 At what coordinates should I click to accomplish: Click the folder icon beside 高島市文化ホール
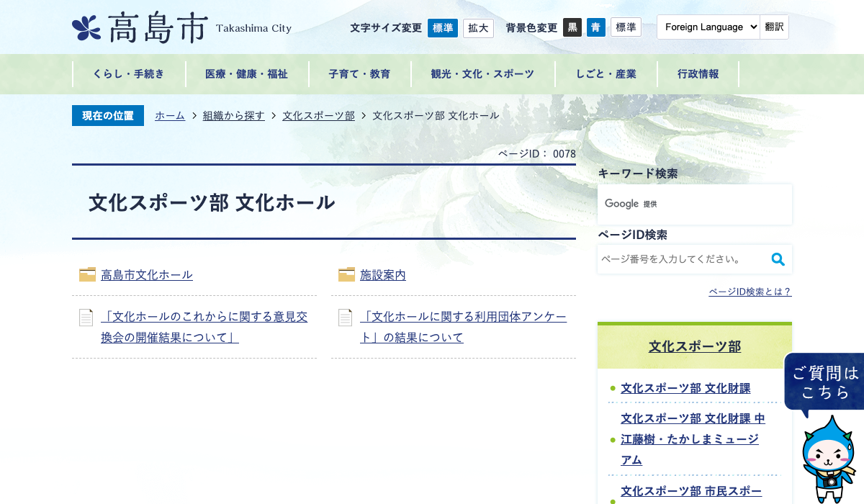click(x=87, y=274)
